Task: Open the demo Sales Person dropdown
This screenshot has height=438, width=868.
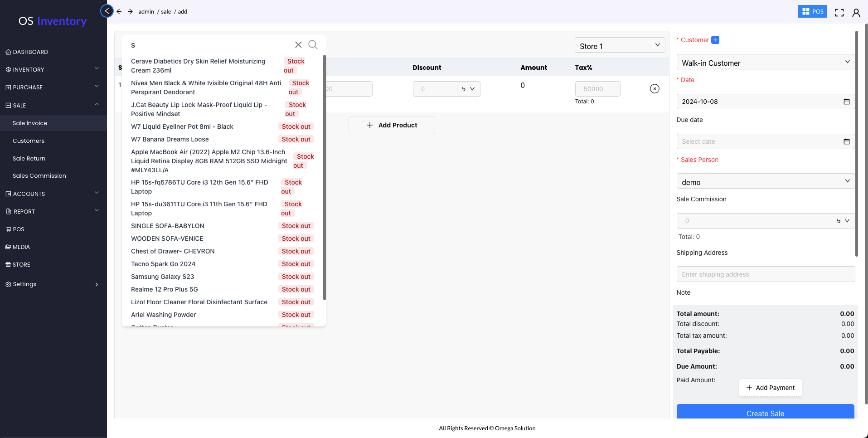Action: [765, 182]
